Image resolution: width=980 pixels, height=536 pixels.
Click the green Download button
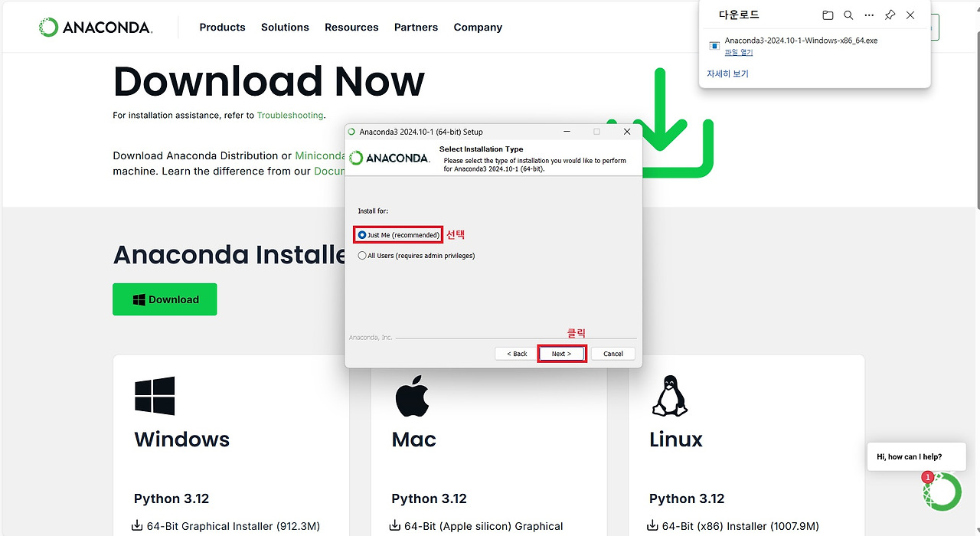tap(165, 299)
